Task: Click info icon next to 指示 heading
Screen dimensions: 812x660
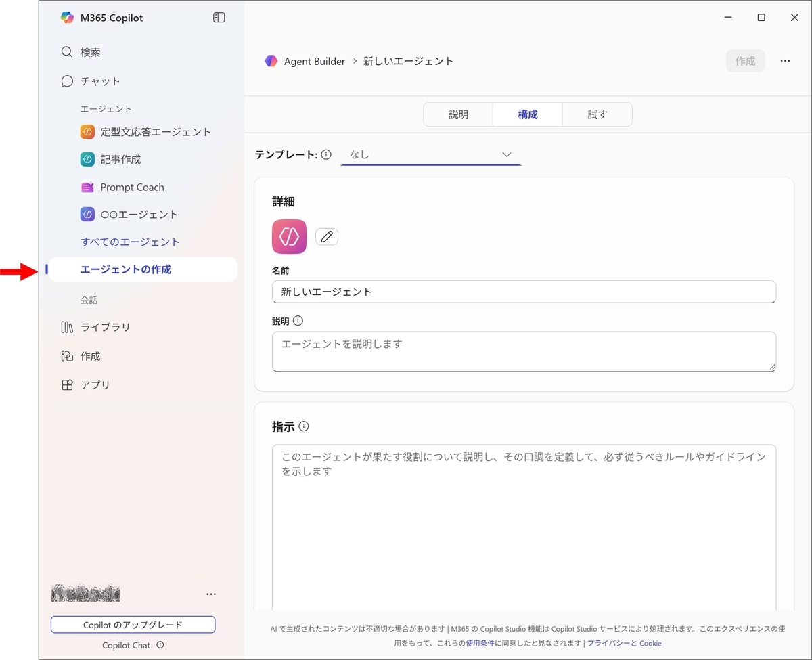Action: (x=304, y=426)
